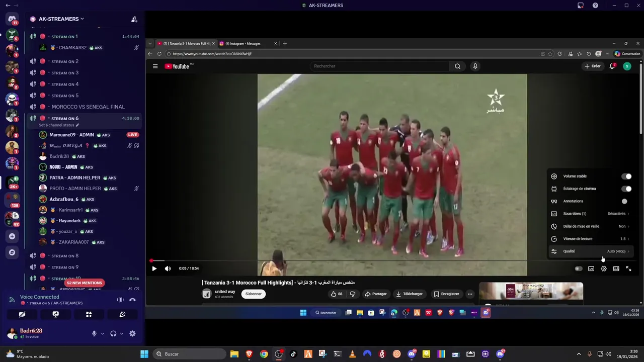The image size is (644, 362).
Task: Open Qualité Auto (480p) submenu
Action: coord(590,251)
